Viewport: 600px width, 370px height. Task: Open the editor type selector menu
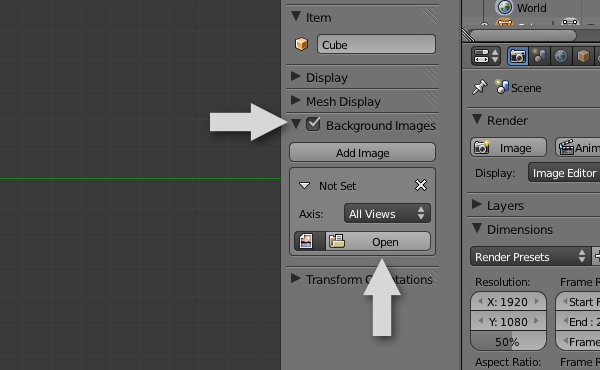486,56
